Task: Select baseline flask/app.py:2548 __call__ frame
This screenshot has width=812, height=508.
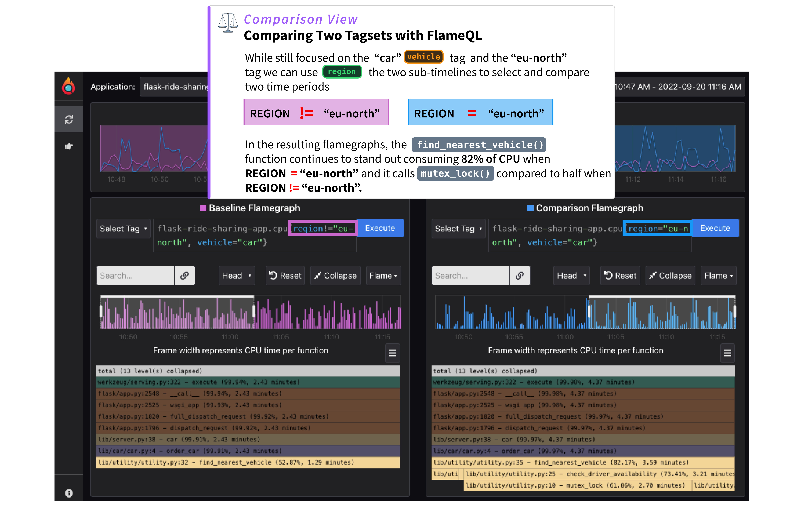Action: point(248,394)
